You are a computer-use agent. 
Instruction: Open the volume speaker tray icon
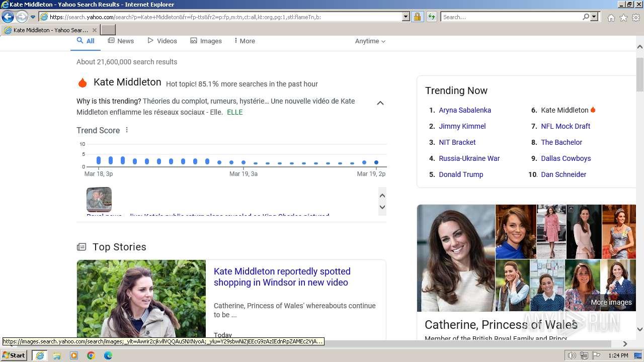point(572,355)
